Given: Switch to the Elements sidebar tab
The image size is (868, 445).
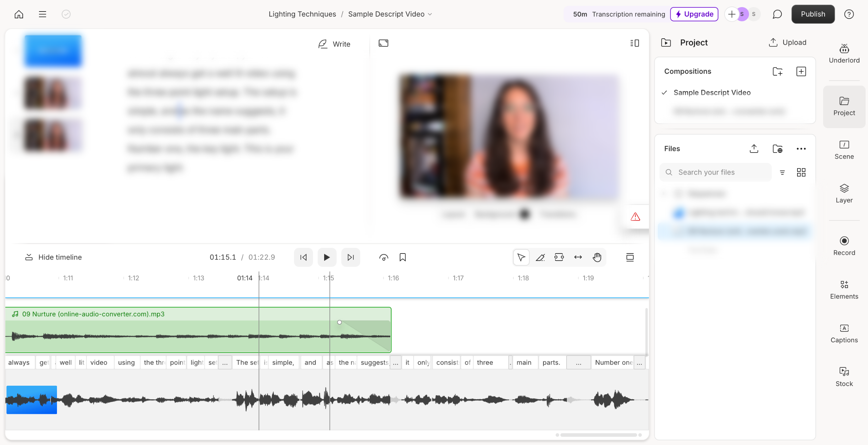Looking at the screenshot, I should click(844, 290).
